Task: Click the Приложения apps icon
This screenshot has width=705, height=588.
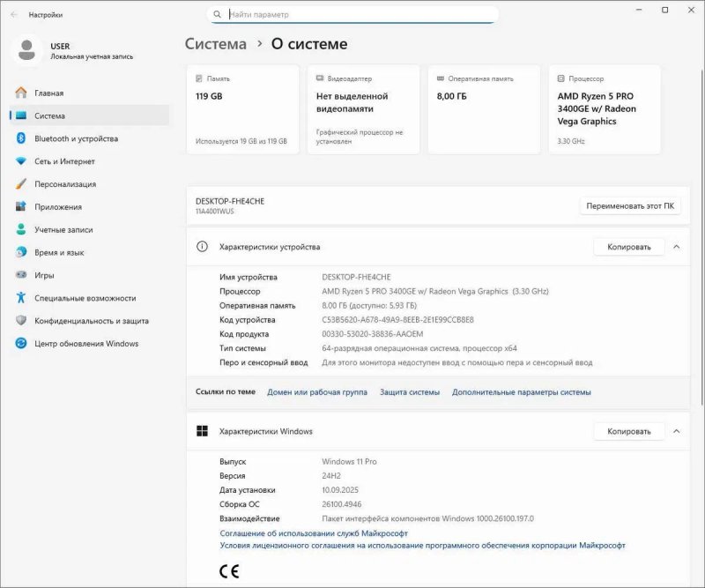Action: point(21,206)
